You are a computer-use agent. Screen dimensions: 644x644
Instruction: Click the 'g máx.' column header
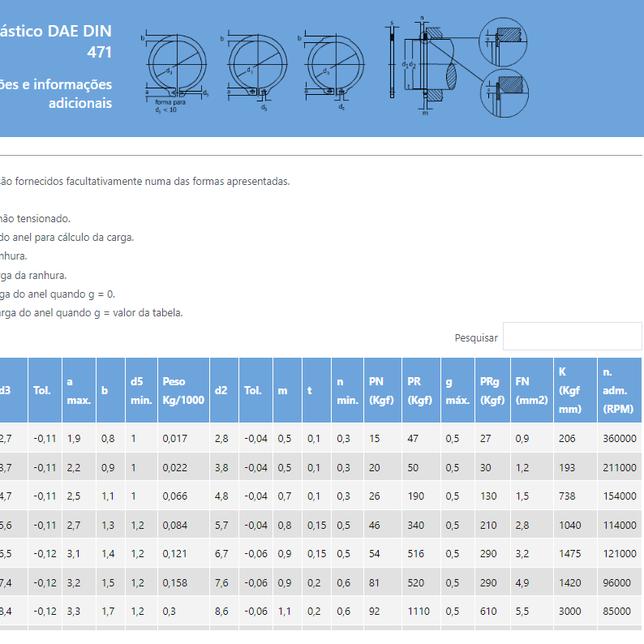click(x=457, y=390)
